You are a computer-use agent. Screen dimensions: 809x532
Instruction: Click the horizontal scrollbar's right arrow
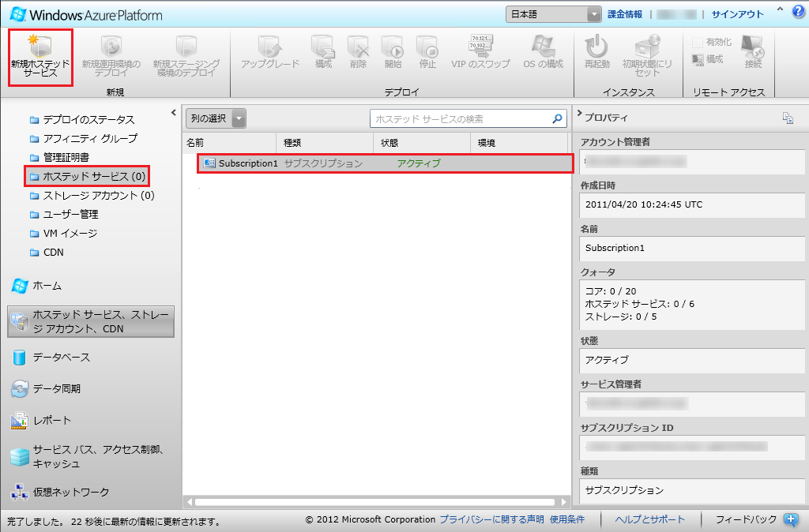tap(564, 501)
